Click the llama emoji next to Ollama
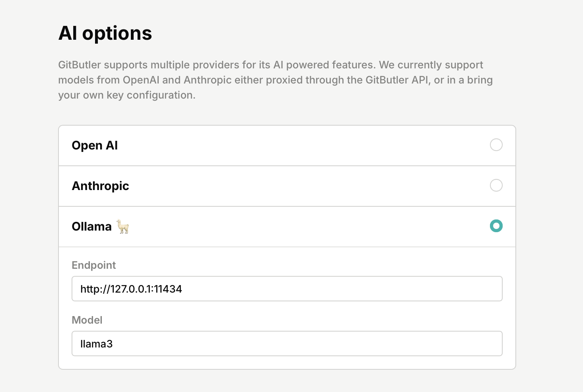This screenshot has width=583, height=392. coord(123,226)
